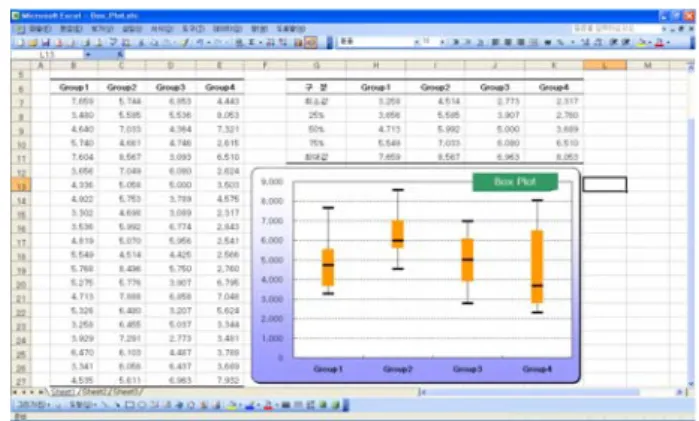Image resolution: width=699 pixels, height=421 pixels.
Task: Toggle Italic formatting
Action: pyautogui.click(x=468, y=42)
